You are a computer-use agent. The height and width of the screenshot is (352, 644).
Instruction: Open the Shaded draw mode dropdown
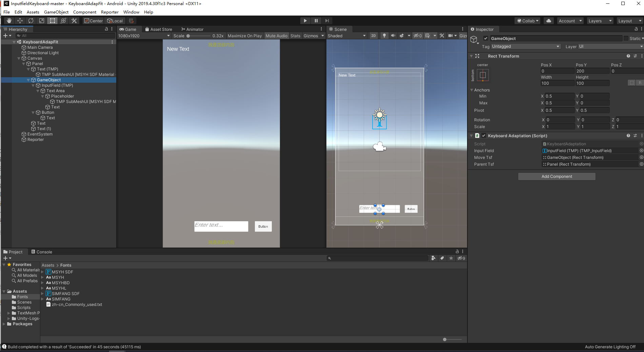tap(347, 36)
